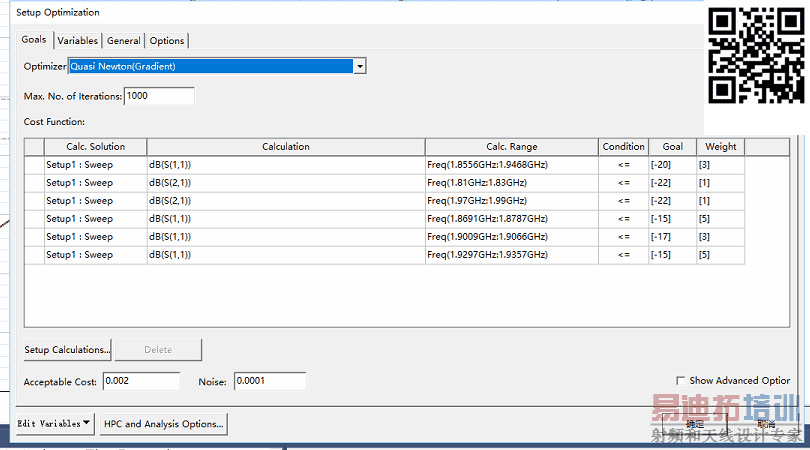Image resolution: width=810 pixels, height=450 pixels.
Task: Open the Variables tab
Action: (x=77, y=41)
